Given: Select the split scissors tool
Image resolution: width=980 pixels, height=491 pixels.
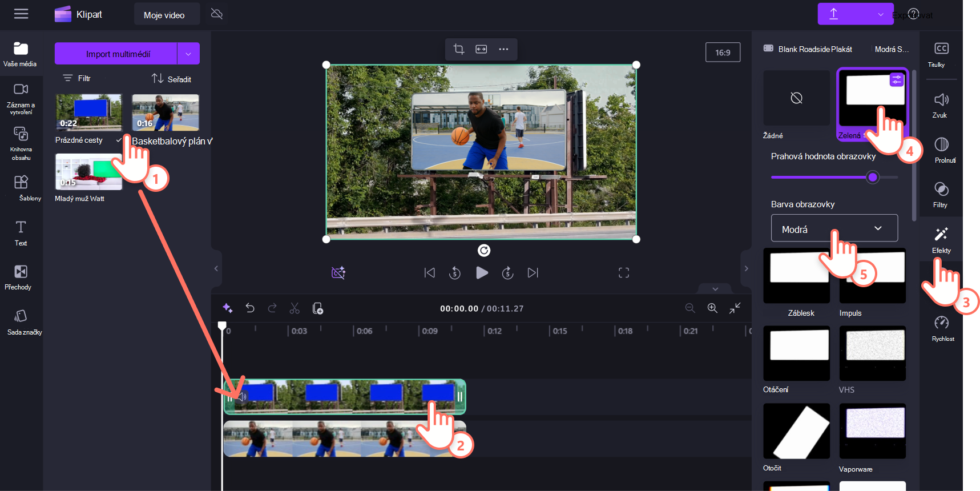Looking at the screenshot, I should click(295, 308).
